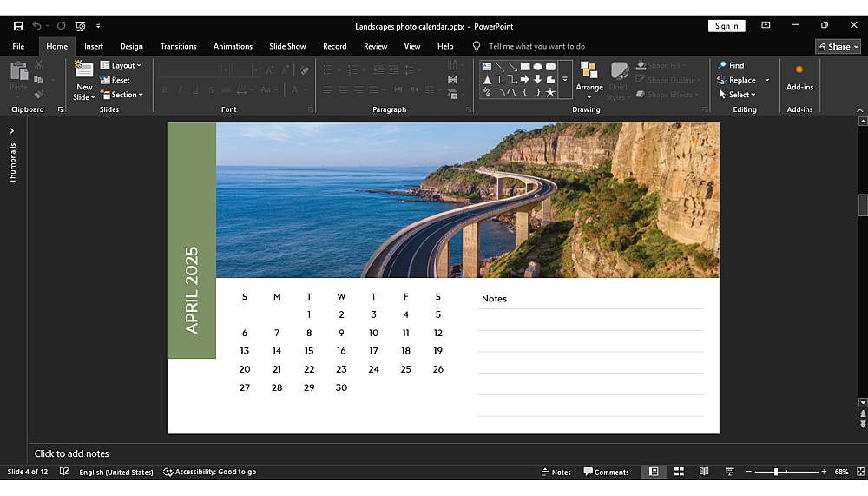Select the Rounded Rectangle shape
The width and height of the screenshot is (868, 496).
pyautogui.click(x=550, y=67)
